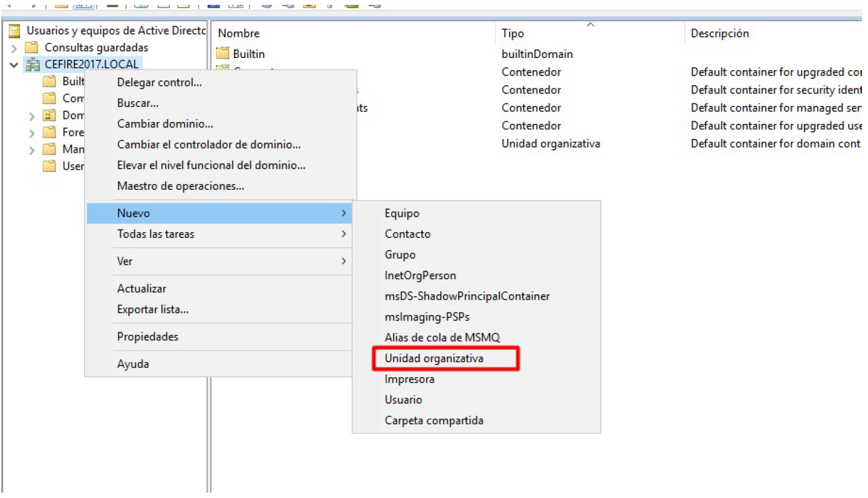
Task: Select Grupo from the Nuevo submenu
Action: click(400, 254)
